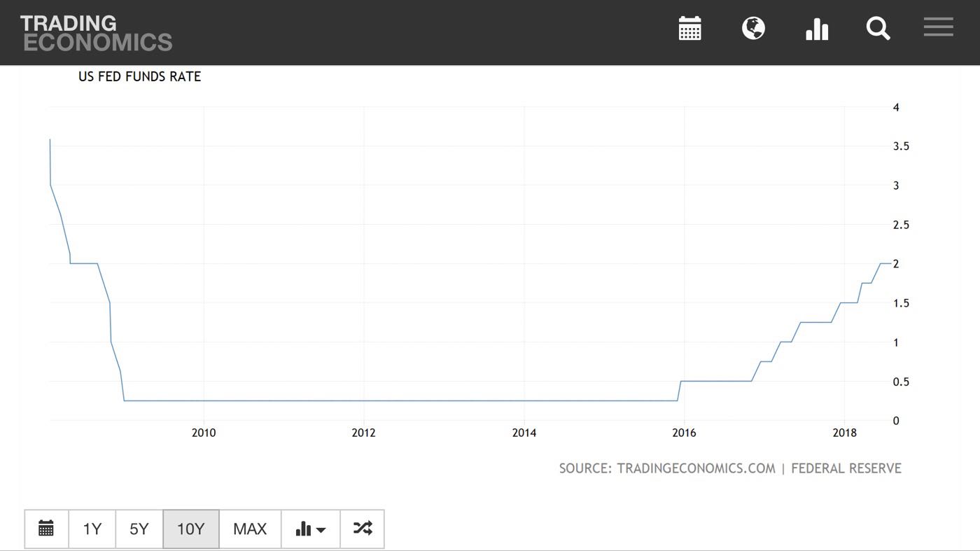
Task: Switch the chart to 5Y range
Action: coord(139,529)
